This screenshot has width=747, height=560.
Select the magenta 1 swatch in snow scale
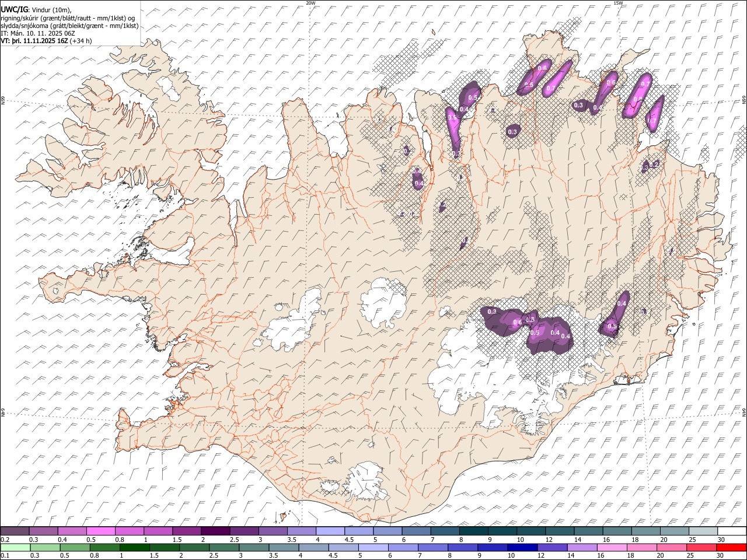[x=158, y=531]
